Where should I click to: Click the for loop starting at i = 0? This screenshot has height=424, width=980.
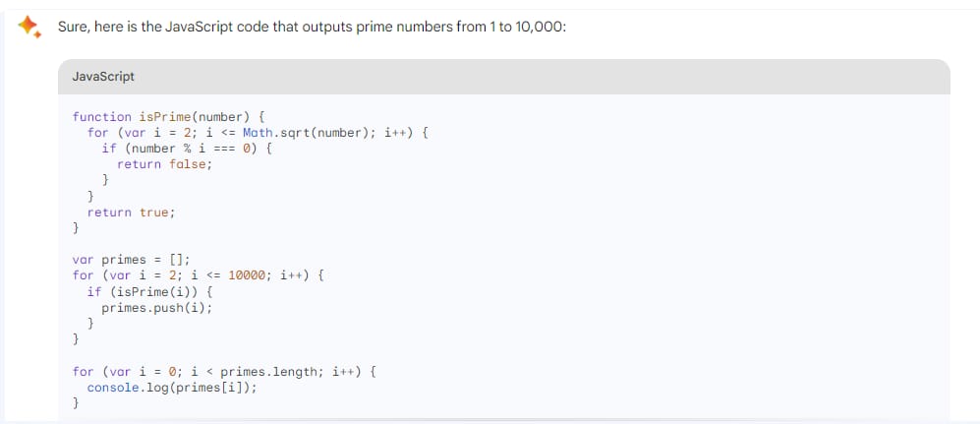pyautogui.click(x=224, y=372)
